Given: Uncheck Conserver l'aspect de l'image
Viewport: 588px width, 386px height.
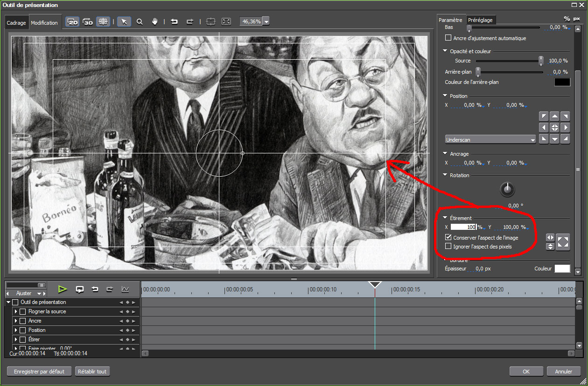Looking at the screenshot, I should pyautogui.click(x=448, y=238).
